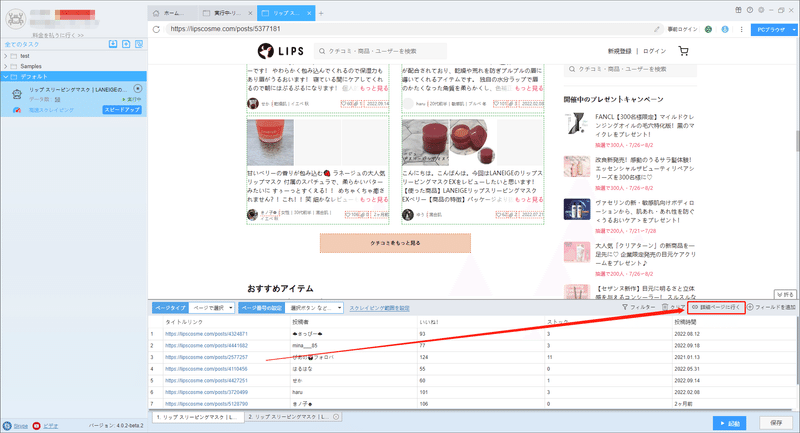Open the ページで選択 page type dropdown
This screenshot has height=433, width=800.
(212, 308)
